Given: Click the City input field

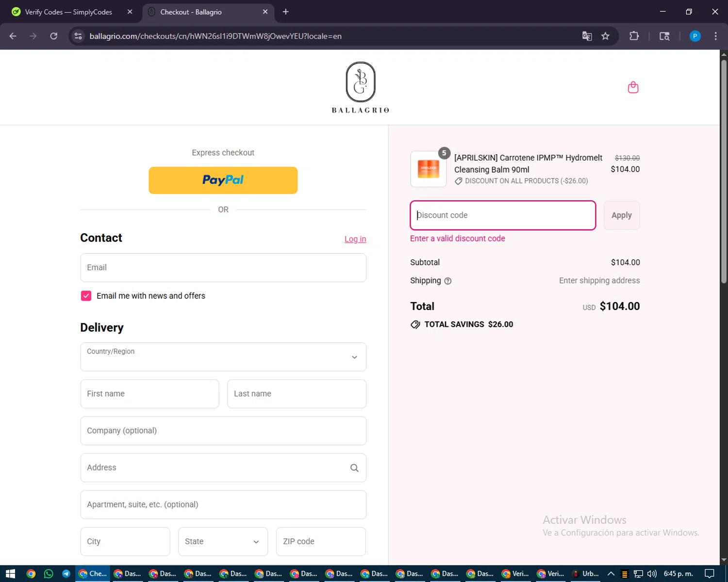Looking at the screenshot, I should coord(125,541).
